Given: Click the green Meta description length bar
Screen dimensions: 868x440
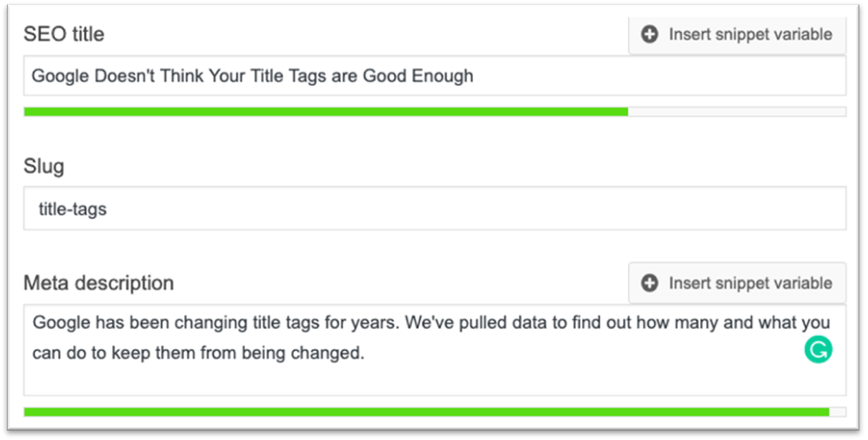Looking at the screenshot, I should pyautogui.click(x=426, y=412).
